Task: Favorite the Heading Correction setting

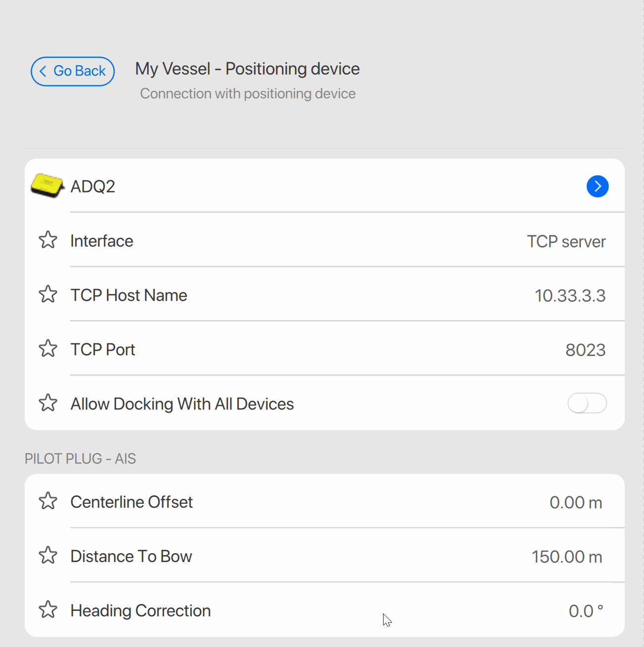Action: pyautogui.click(x=48, y=609)
